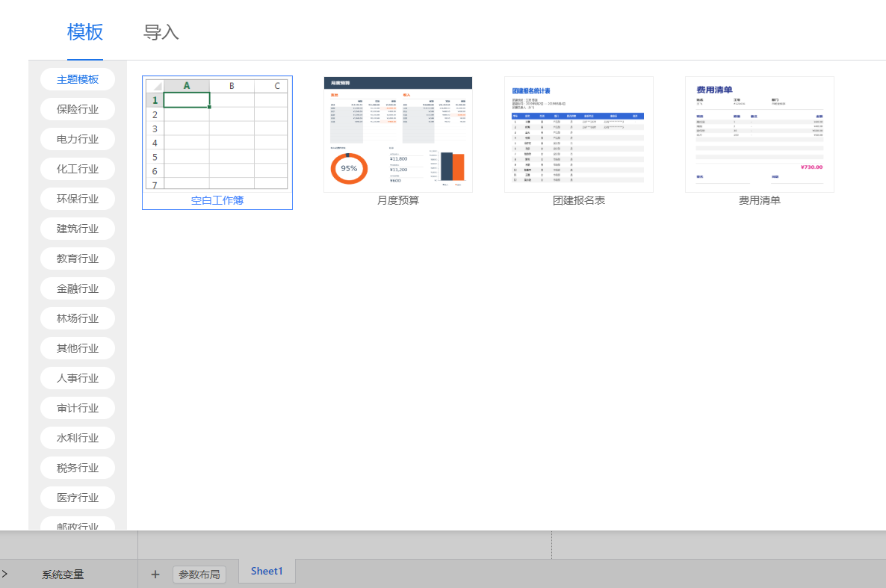This screenshot has width=886, height=588.
Task: Choose the 建筑行业 category
Action: tap(78, 229)
